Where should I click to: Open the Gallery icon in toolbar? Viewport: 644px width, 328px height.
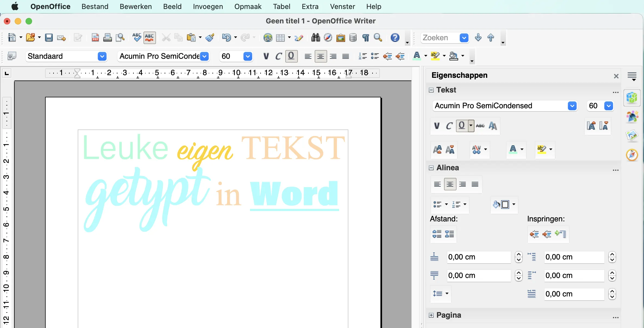pyautogui.click(x=340, y=38)
